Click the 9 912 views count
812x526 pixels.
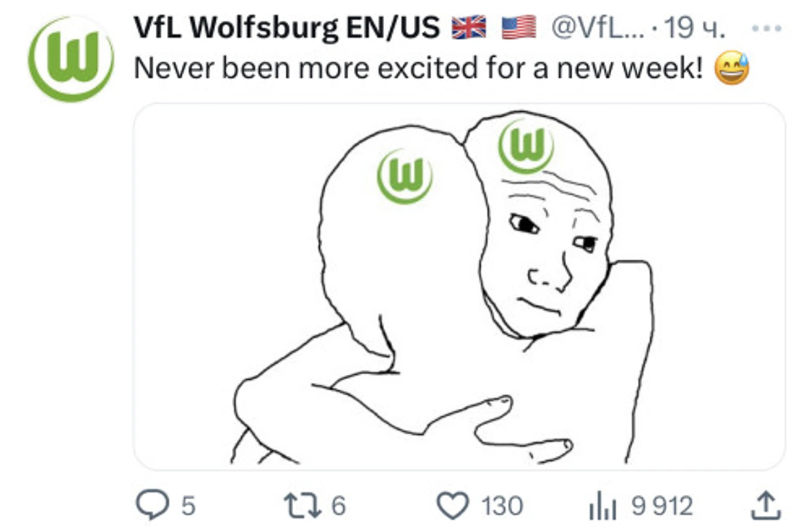point(662,506)
